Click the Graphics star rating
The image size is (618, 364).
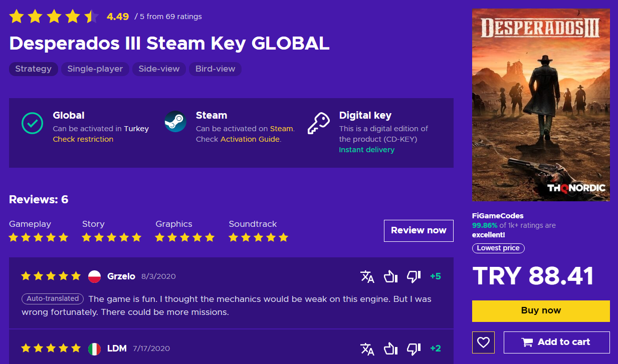pos(185,237)
